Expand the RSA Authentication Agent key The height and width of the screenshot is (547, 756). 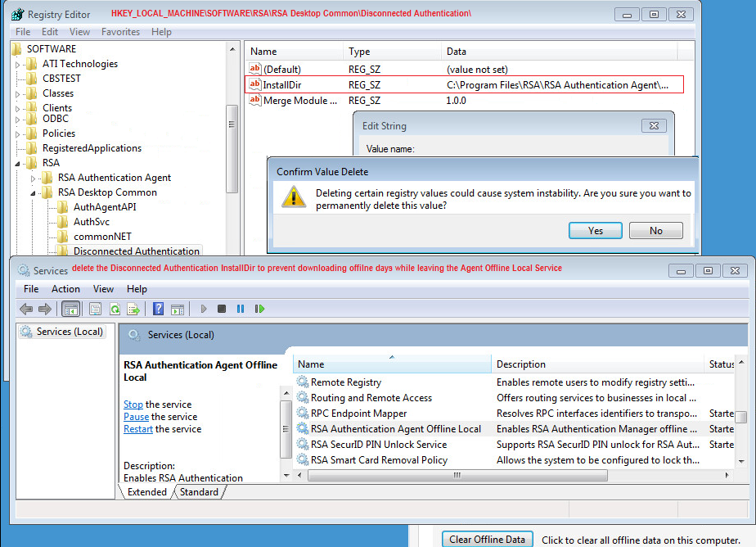point(34,179)
